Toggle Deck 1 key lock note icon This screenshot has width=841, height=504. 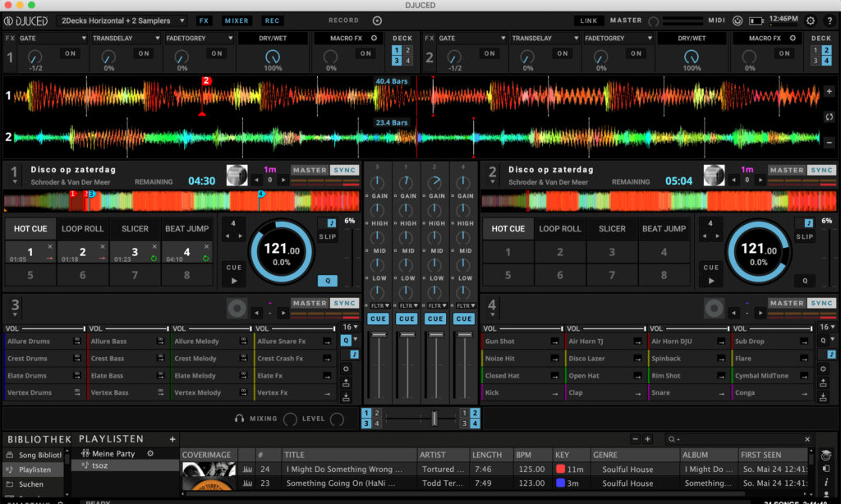(x=331, y=222)
